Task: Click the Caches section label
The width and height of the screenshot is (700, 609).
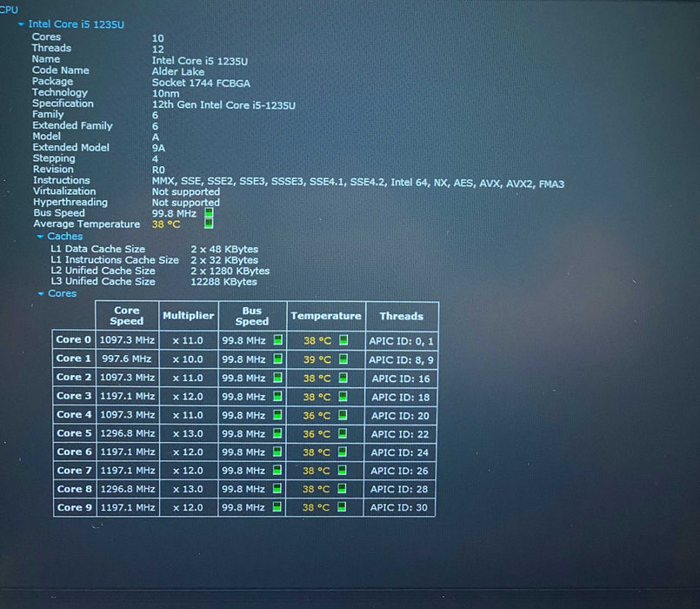Action: click(x=64, y=237)
